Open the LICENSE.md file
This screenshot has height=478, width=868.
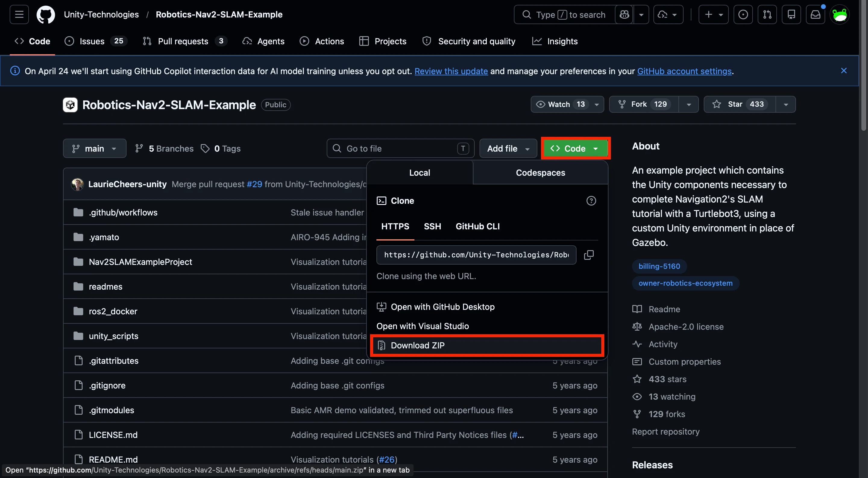[113, 435]
